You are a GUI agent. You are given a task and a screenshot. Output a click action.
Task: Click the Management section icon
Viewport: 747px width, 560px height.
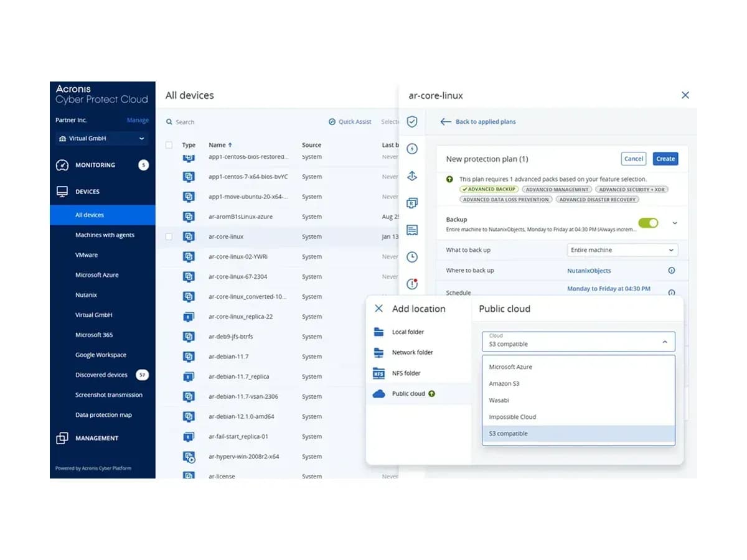[62, 438]
